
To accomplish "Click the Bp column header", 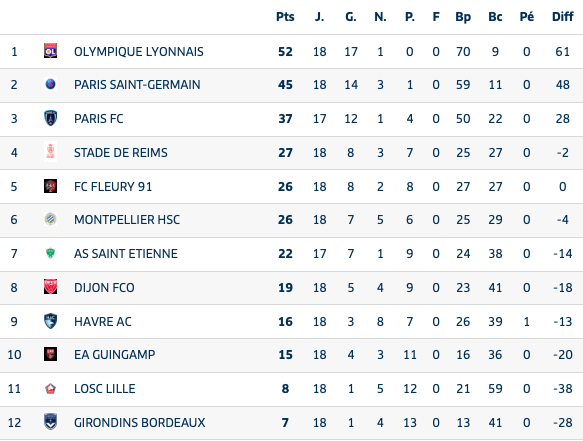I will (463, 17).
